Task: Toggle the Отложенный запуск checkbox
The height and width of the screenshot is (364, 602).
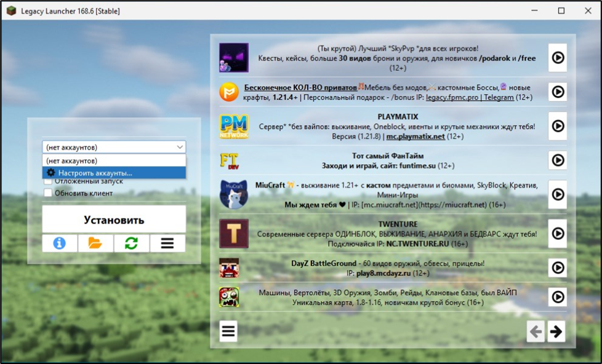Action: 48,181
